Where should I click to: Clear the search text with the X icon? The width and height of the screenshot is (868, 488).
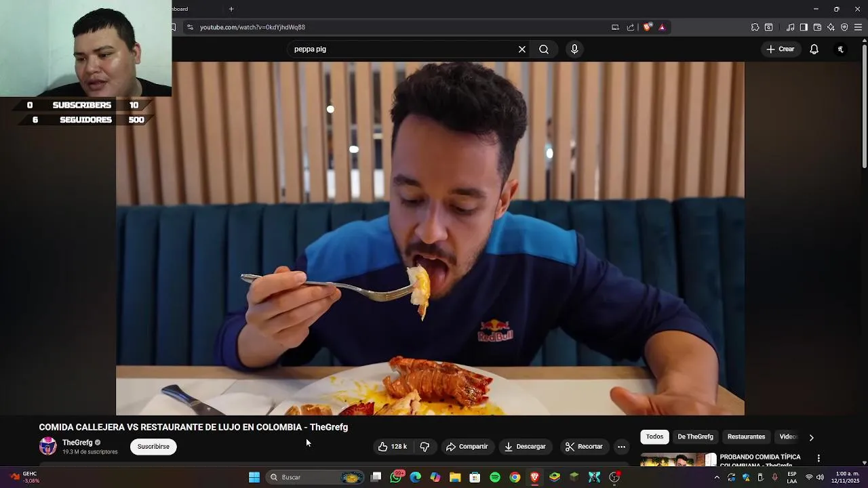point(522,49)
